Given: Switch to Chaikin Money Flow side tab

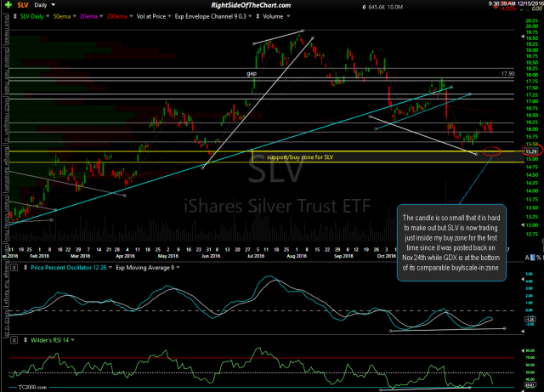Looking at the screenshot, I should 6,218.
